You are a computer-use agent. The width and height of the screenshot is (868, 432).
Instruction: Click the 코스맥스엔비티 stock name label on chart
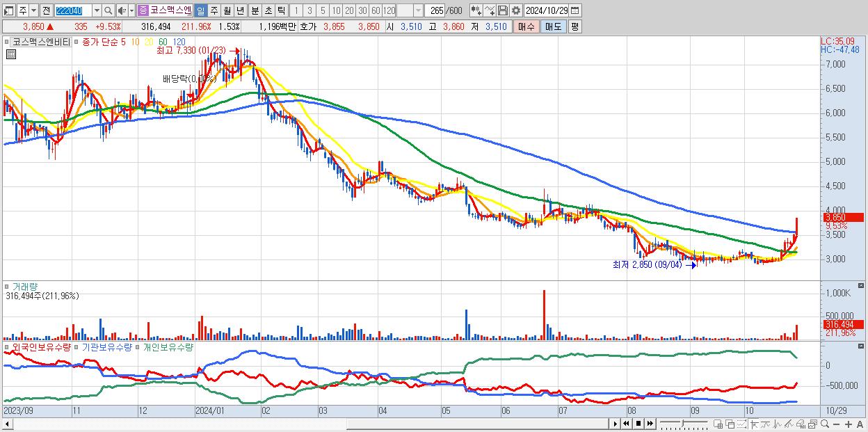click(x=41, y=42)
